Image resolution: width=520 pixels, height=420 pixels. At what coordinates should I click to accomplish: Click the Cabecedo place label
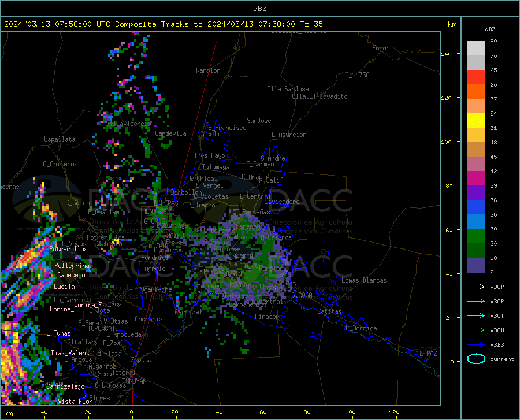click(71, 275)
